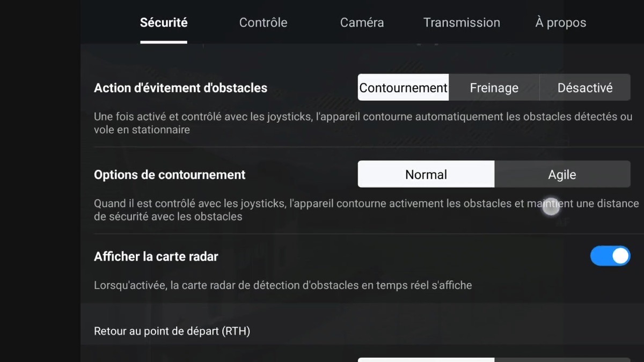The width and height of the screenshot is (644, 362).
Task: Set obstacle action to Contournement
Action: (x=404, y=87)
